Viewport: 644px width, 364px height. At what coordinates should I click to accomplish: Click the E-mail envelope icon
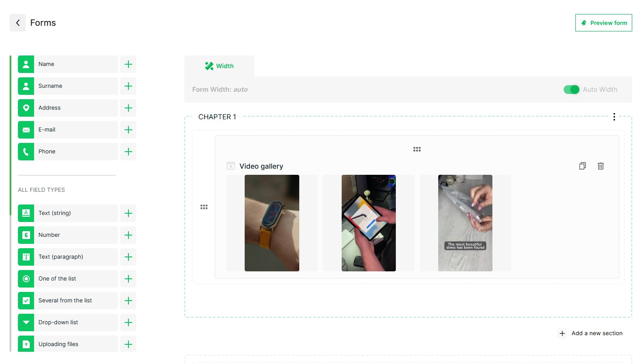click(26, 130)
